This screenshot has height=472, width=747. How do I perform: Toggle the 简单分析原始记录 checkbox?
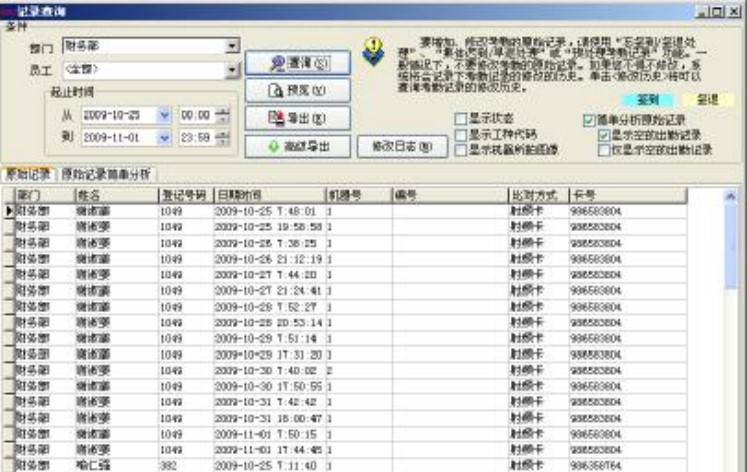pos(589,120)
